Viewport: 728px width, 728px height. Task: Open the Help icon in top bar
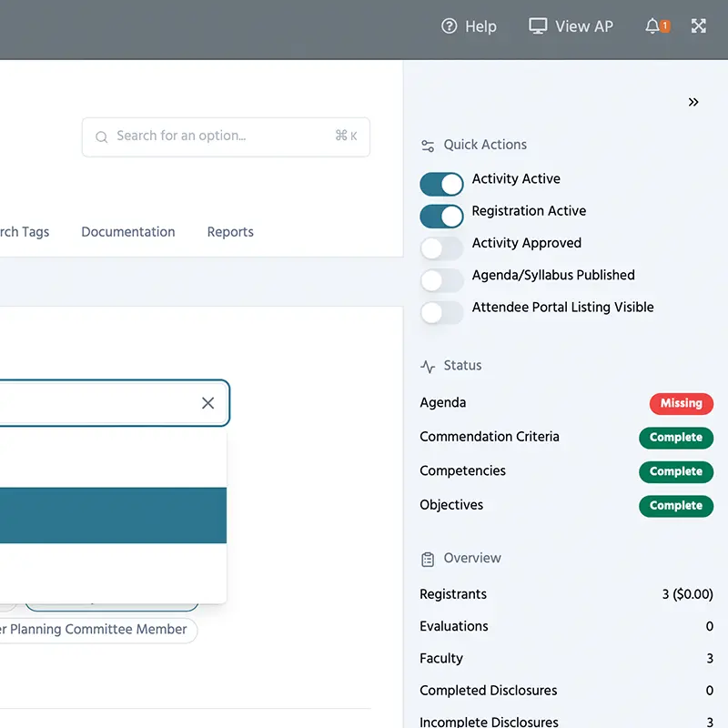449,26
